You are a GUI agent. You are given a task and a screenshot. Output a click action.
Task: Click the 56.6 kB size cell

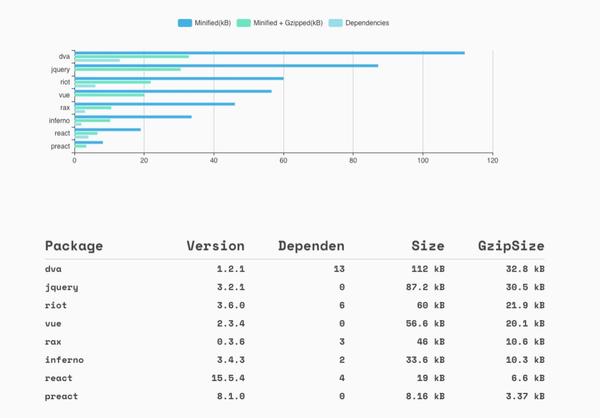426,323
